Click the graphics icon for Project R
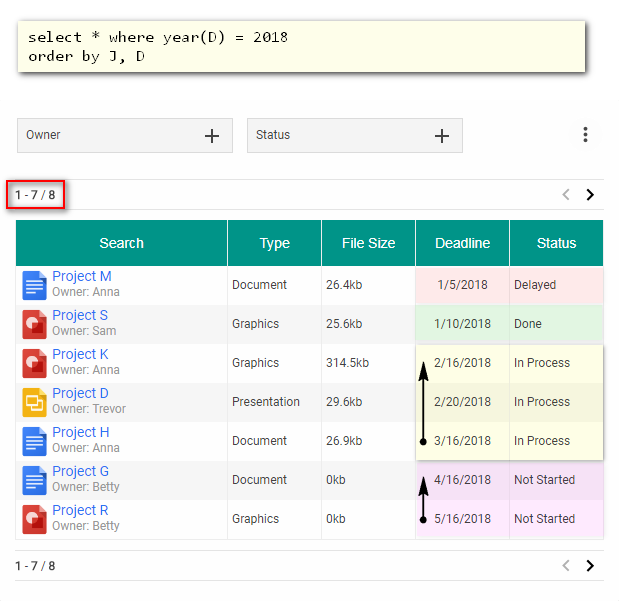The width and height of the screenshot is (619, 601). [x=35, y=519]
